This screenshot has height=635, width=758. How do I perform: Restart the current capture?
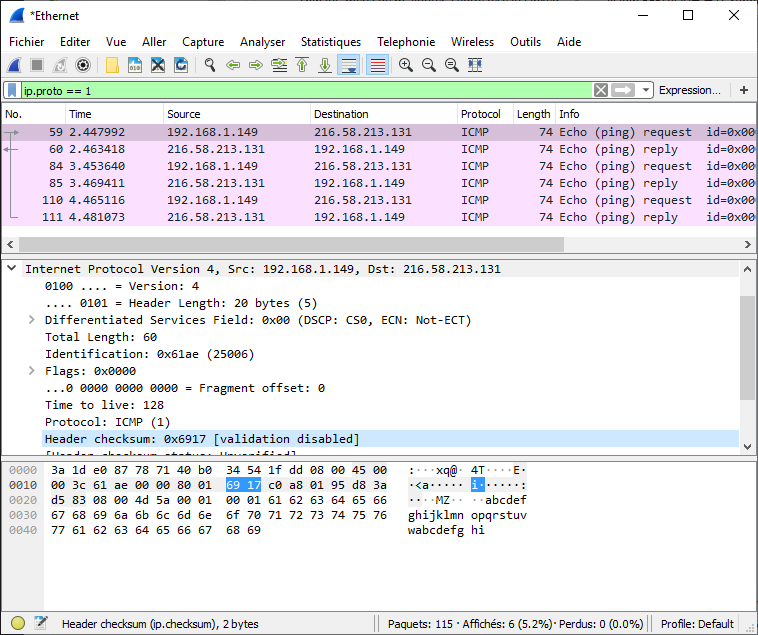pyautogui.click(x=60, y=65)
